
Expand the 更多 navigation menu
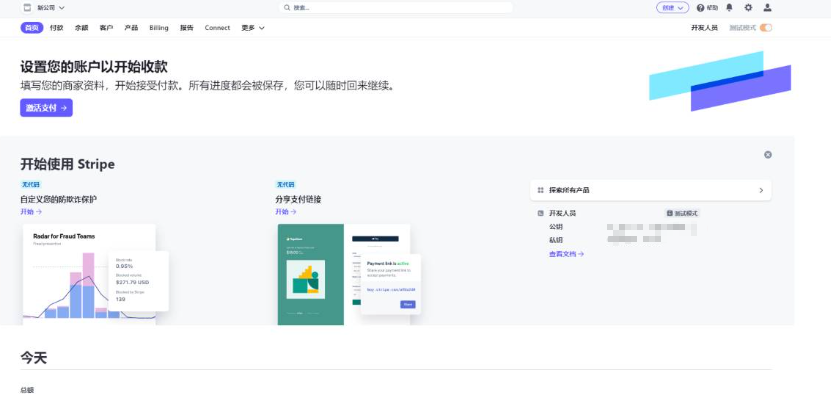coord(253,28)
